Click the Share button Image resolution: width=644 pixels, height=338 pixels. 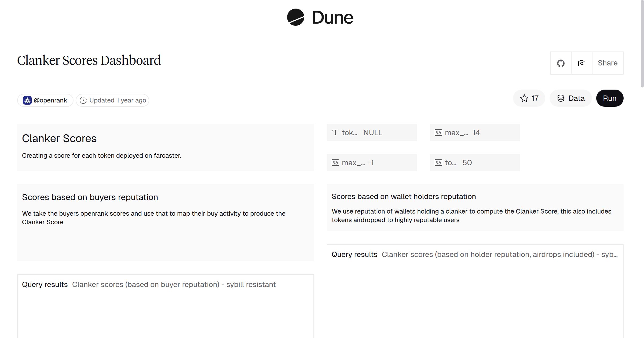click(x=608, y=63)
